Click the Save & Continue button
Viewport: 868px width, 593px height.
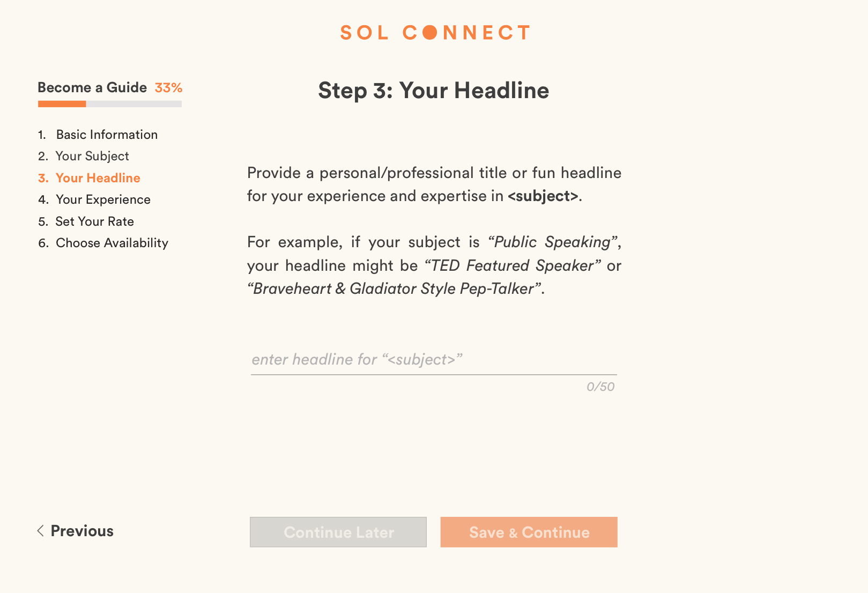(x=529, y=532)
